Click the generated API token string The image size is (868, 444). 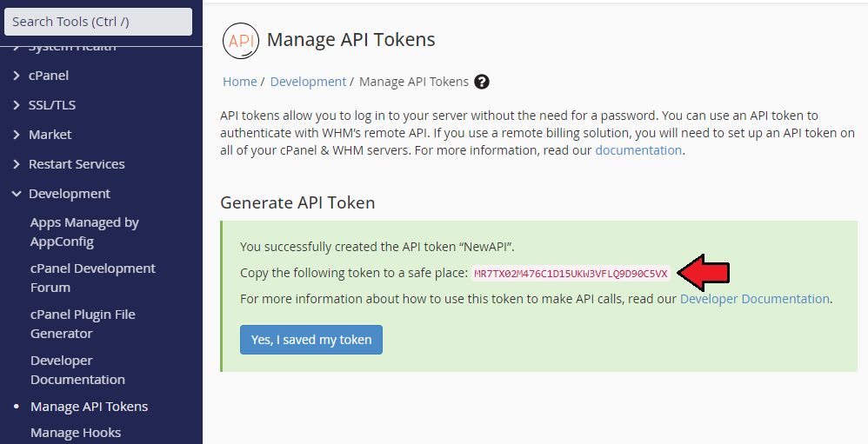pos(571,273)
